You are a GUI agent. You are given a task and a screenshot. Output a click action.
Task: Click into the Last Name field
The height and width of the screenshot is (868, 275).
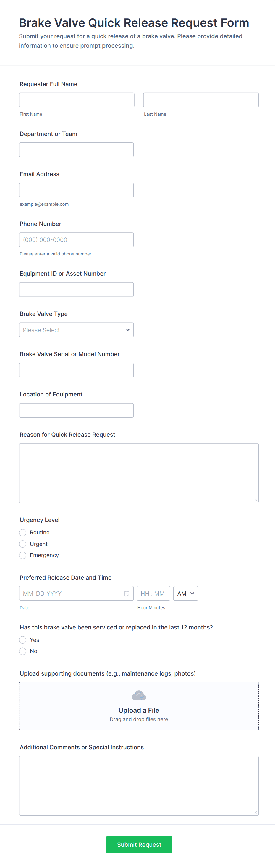pyautogui.click(x=201, y=100)
